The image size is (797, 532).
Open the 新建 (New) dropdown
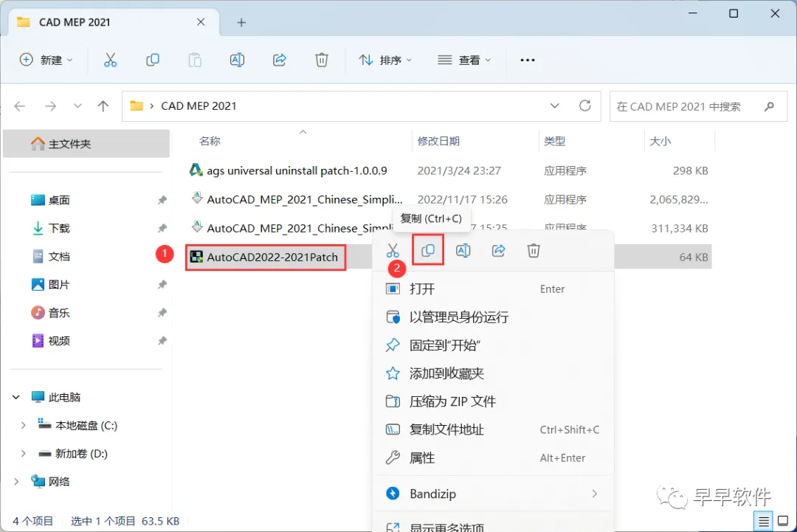pyautogui.click(x=46, y=60)
